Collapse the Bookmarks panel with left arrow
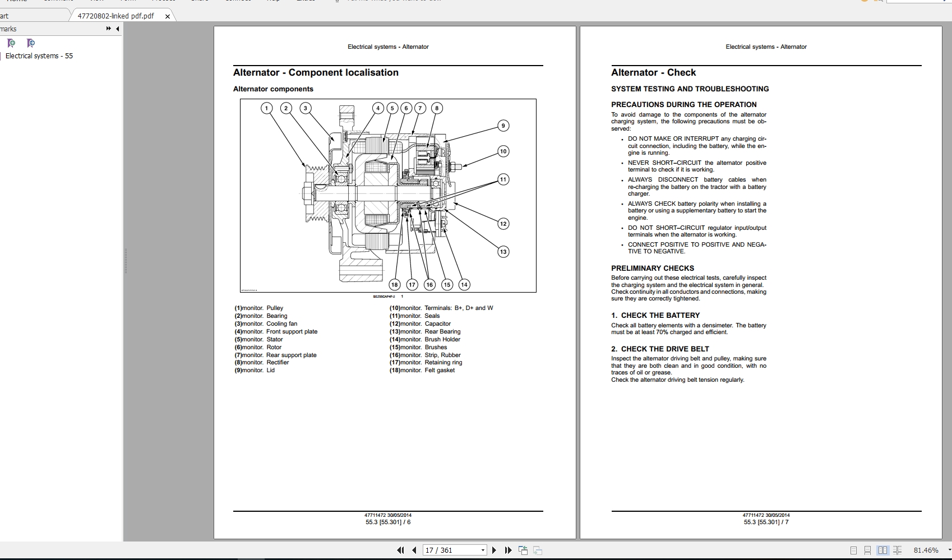The image size is (952, 560). pyautogui.click(x=117, y=29)
